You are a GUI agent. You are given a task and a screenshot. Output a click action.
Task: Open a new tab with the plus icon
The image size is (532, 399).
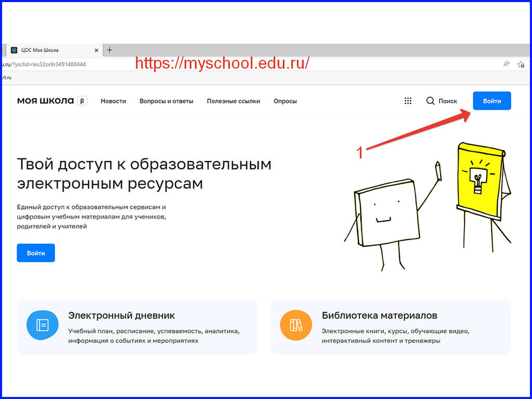(x=109, y=50)
